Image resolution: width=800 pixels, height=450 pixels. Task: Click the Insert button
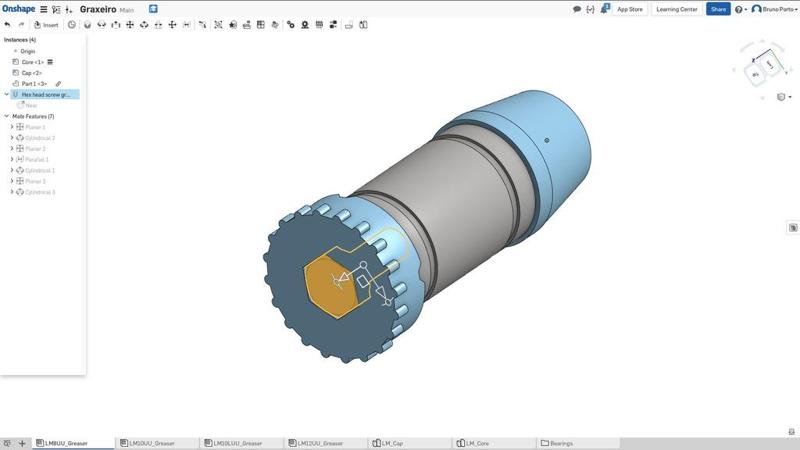46,24
